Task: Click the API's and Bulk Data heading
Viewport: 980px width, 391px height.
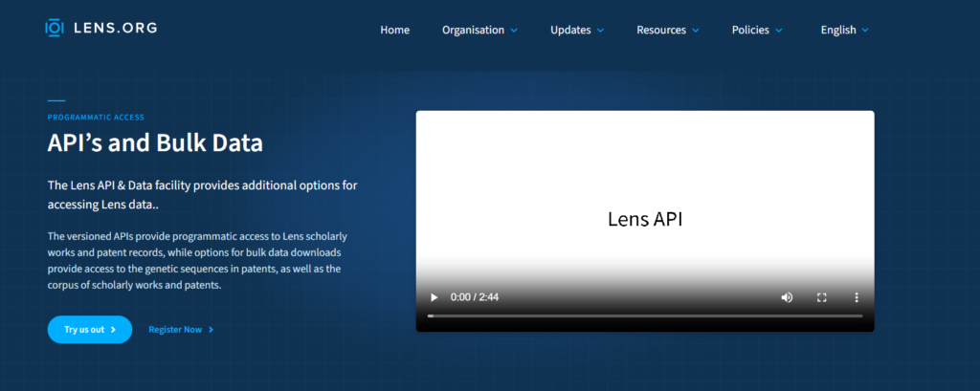Action: [155, 143]
